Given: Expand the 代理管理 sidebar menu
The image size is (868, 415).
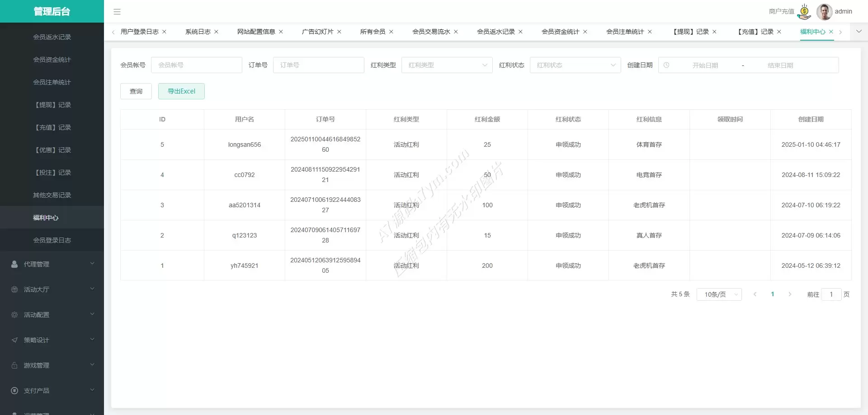Looking at the screenshot, I should [52, 264].
